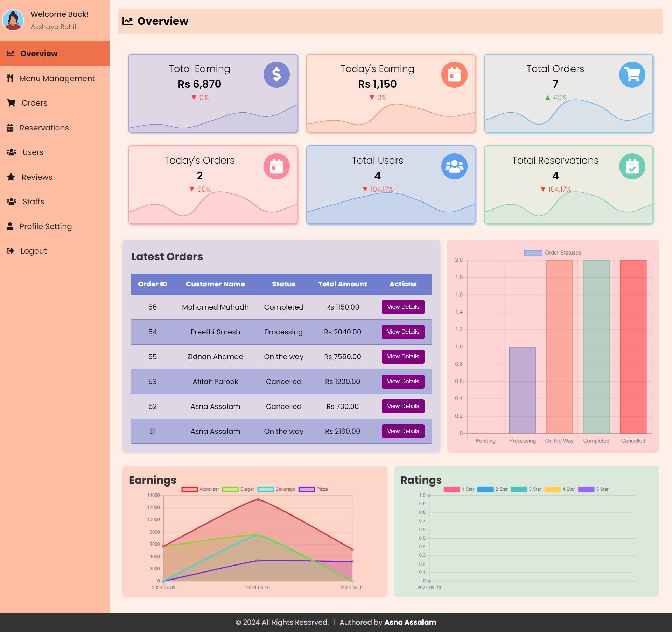View Details for order 56
Viewport: 672px width, 632px height.
[403, 307]
